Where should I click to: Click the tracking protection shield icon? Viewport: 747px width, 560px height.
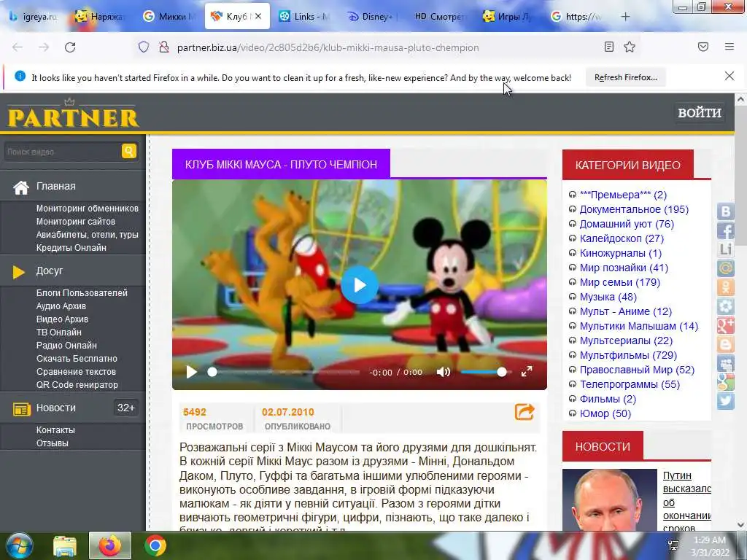(144, 47)
